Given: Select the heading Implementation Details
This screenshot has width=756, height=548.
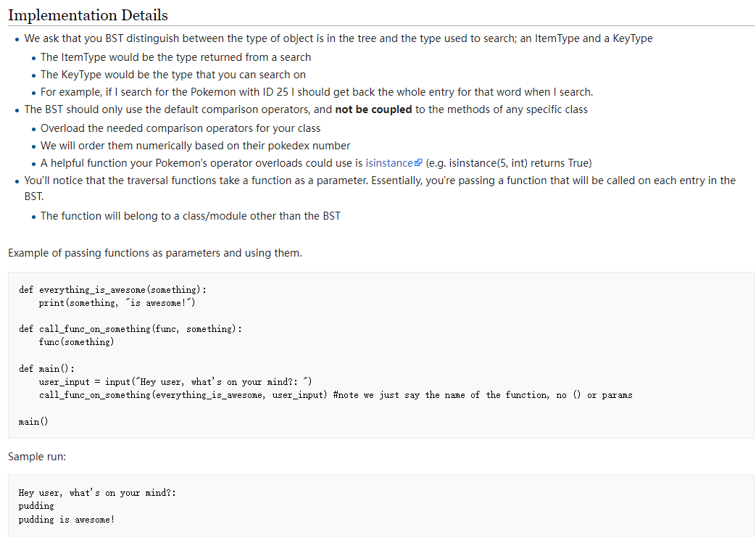Looking at the screenshot, I should (x=88, y=14).
